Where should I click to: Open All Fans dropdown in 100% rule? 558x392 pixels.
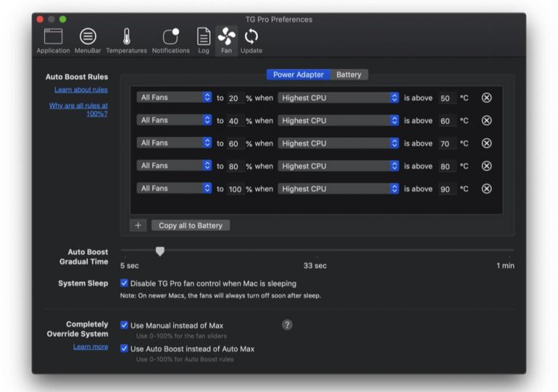click(x=174, y=189)
